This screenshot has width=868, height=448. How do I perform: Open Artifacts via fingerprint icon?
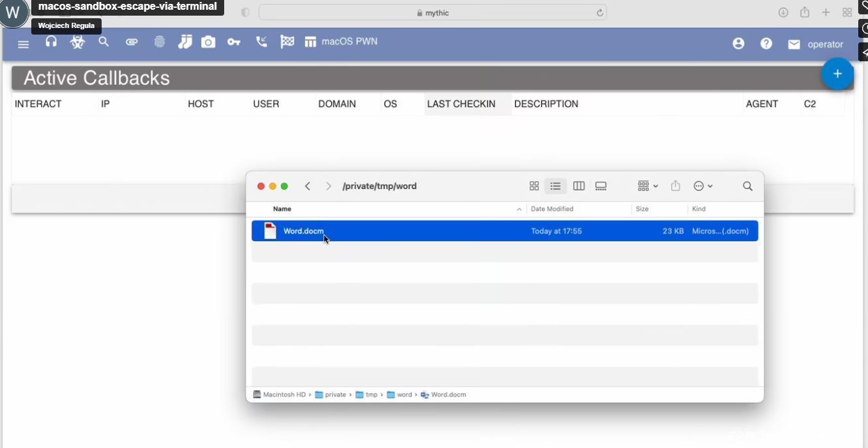click(159, 42)
